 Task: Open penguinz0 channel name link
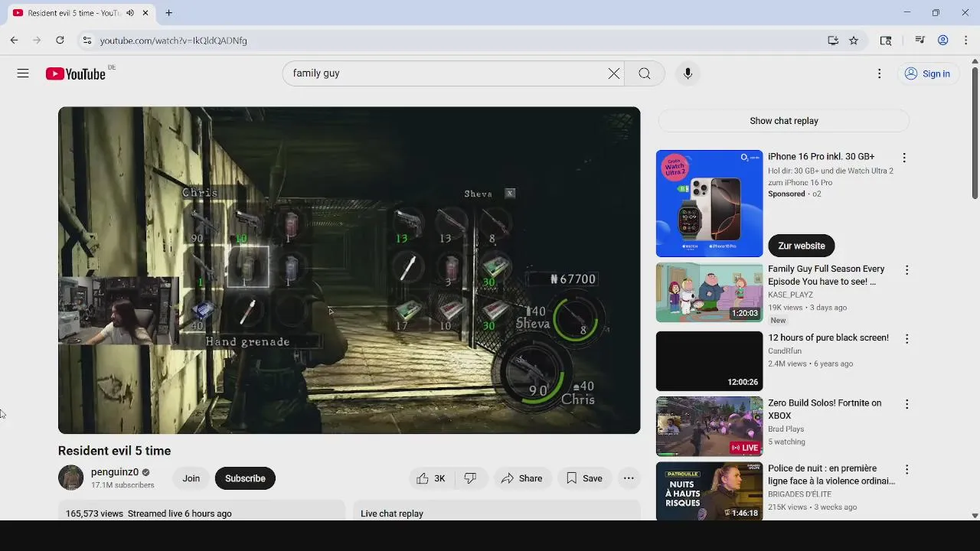click(x=115, y=472)
